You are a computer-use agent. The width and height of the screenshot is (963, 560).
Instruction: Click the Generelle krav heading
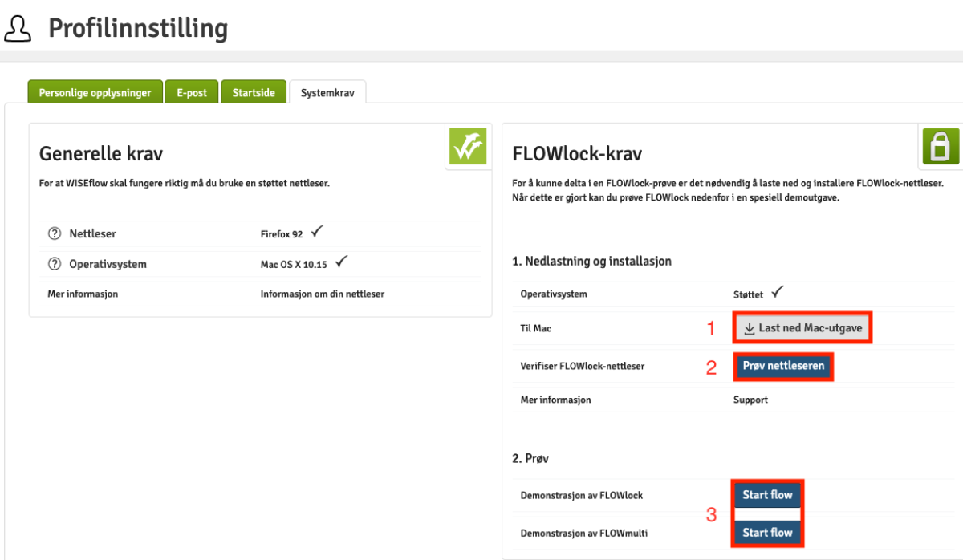(101, 153)
